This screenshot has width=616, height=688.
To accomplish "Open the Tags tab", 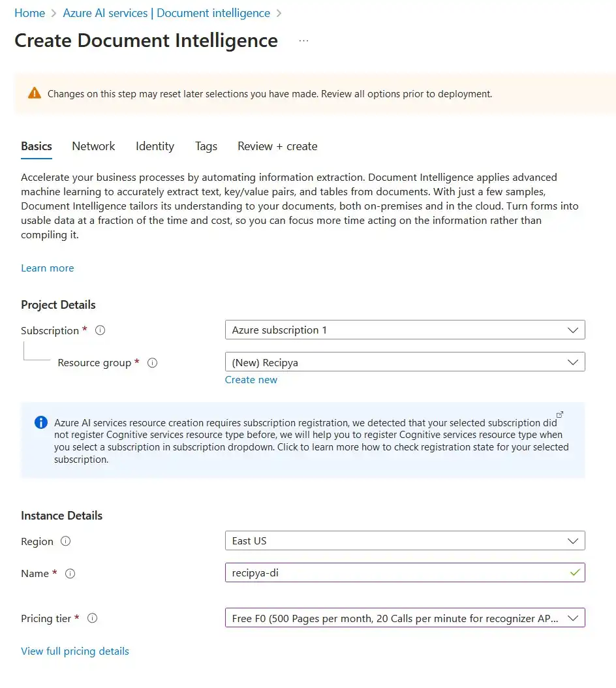I will pyautogui.click(x=206, y=146).
